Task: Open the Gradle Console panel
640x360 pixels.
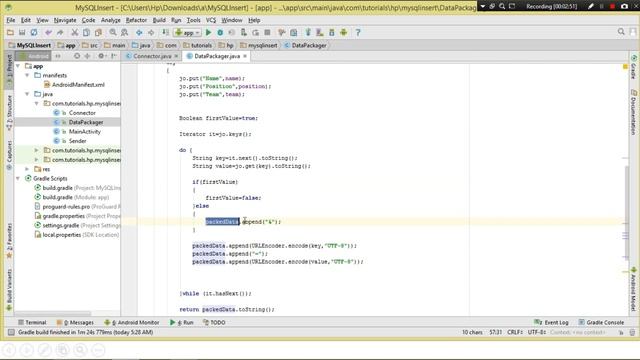Action: [x=601, y=322]
